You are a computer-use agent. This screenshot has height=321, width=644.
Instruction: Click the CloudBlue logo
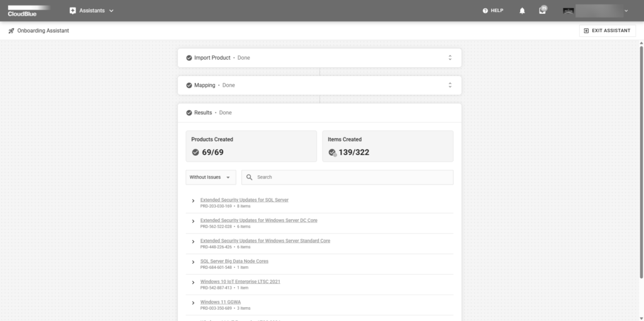[28, 11]
